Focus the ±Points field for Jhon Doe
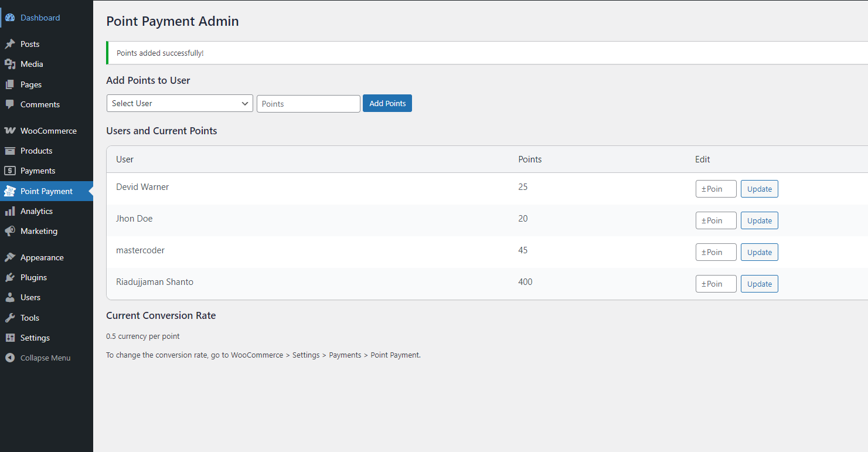Screen dimensions: 868x452 coord(716,220)
